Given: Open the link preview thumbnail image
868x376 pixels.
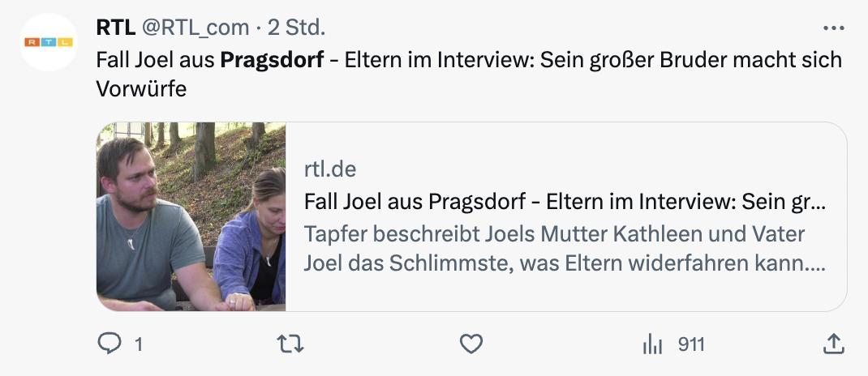Looking at the screenshot, I should (191, 216).
